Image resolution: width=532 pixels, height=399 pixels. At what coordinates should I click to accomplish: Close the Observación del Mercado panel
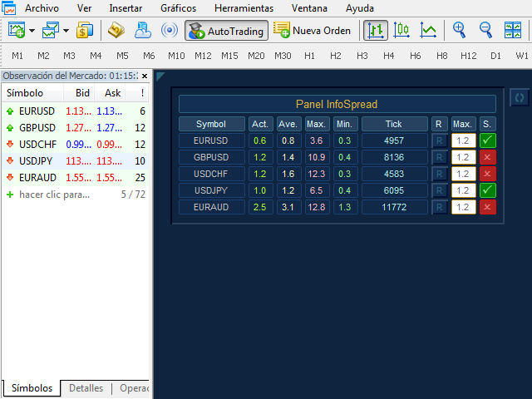144,76
